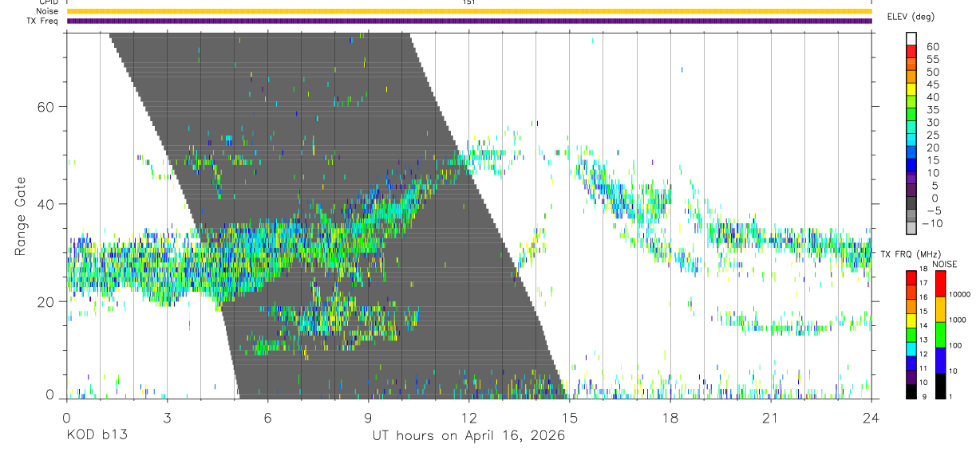Pick ELEV scale segment between 45 and 50

click(911, 77)
